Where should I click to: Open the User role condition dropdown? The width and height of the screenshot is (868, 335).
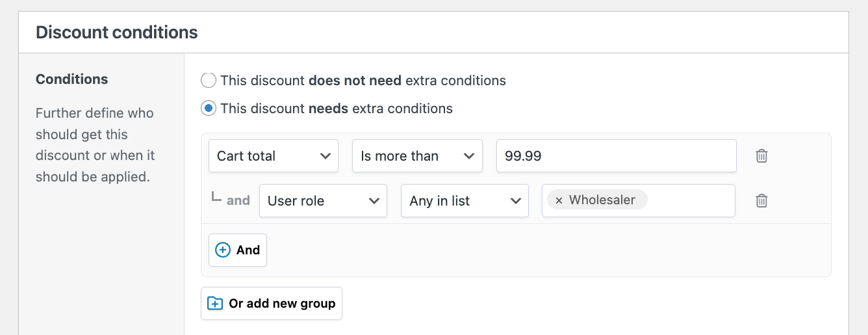[323, 201]
